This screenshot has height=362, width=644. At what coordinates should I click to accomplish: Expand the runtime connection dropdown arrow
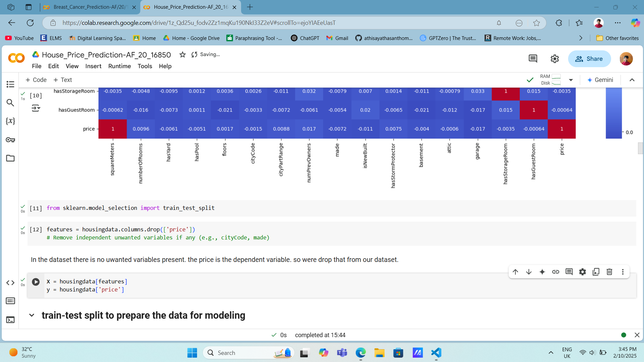point(571,80)
